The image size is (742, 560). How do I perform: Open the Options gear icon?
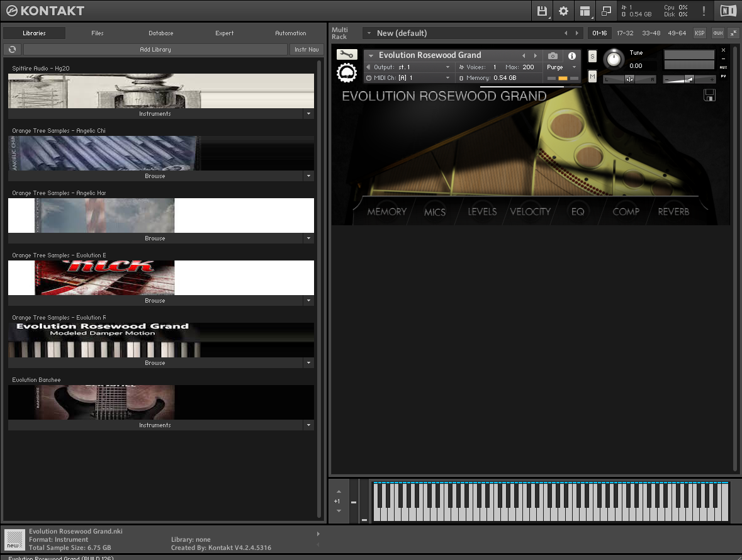(564, 11)
